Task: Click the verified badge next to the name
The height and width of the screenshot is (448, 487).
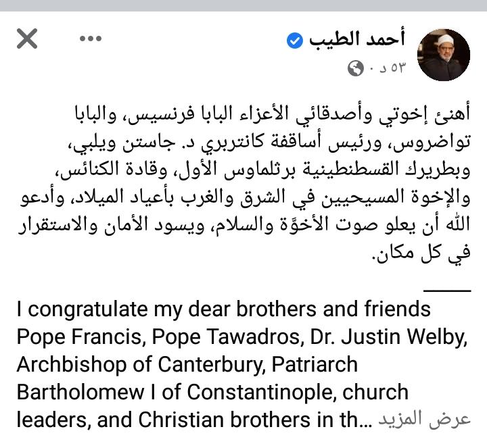Action: coord(294,41)
